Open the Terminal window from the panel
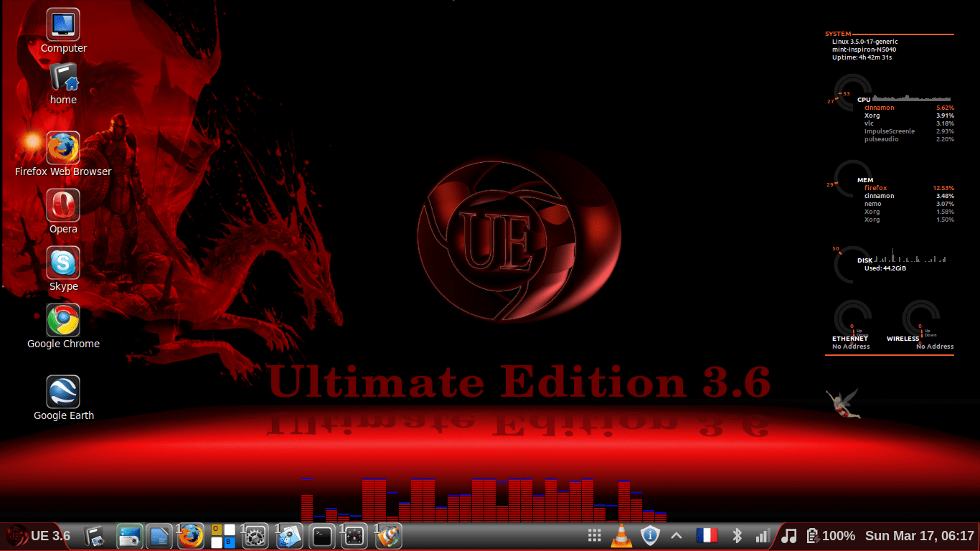The height and width of the screenshot is (551, 980). pyautogui.click(x=322, y=536)
